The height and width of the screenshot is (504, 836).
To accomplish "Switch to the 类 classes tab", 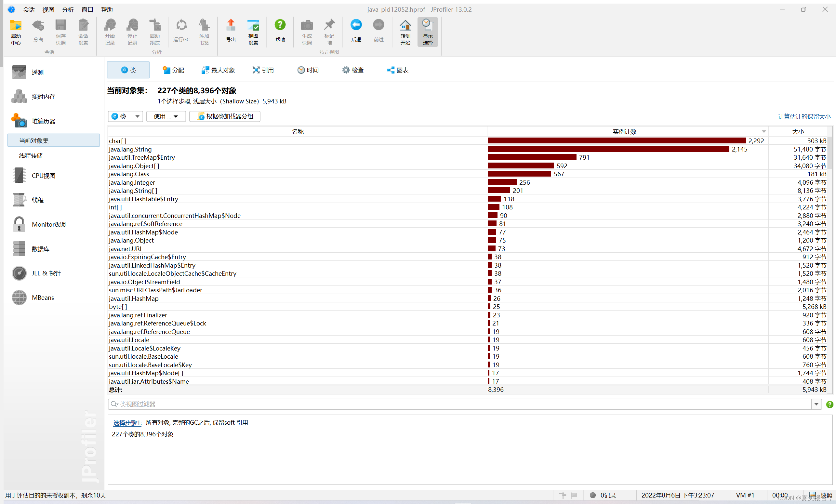I will point(128,70).
